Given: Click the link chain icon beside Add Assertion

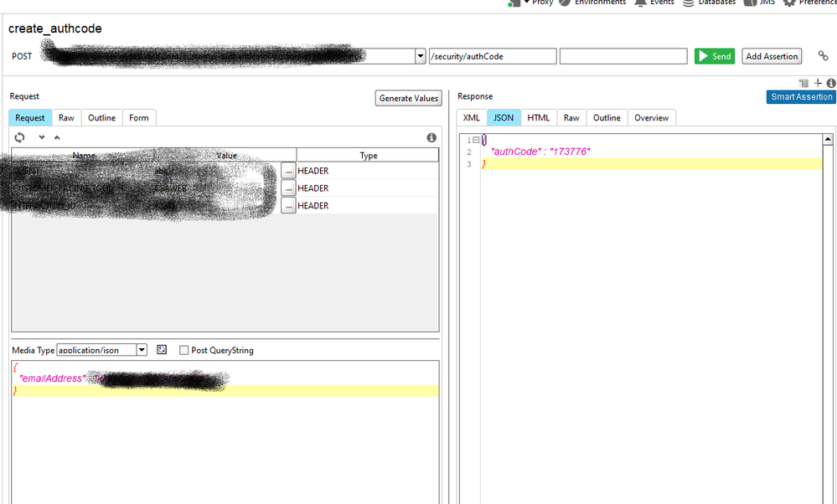Looking at the screenshot, I should coord(823,55).
